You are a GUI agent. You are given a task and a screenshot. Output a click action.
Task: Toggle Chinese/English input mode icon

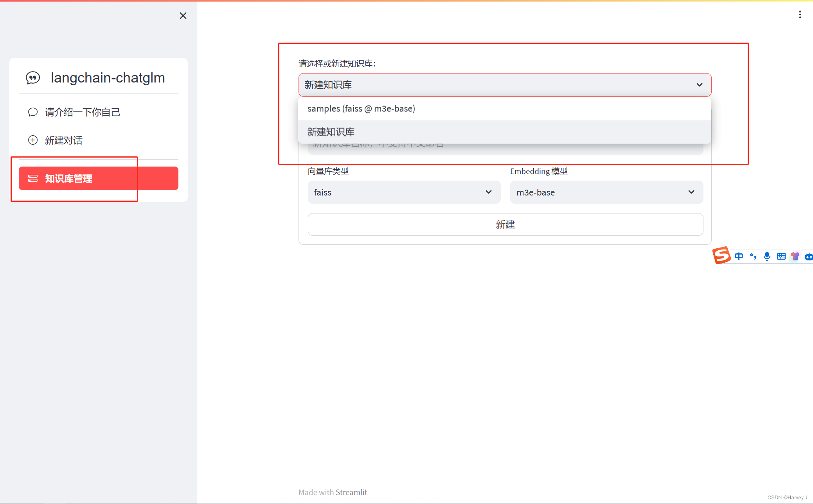click(739, 256)
